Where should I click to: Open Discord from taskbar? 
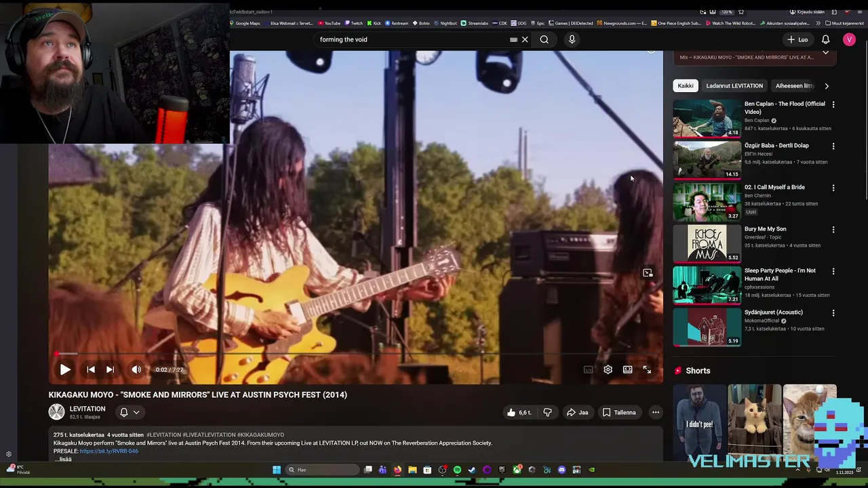pyautogui.click(x=561, y=470)
